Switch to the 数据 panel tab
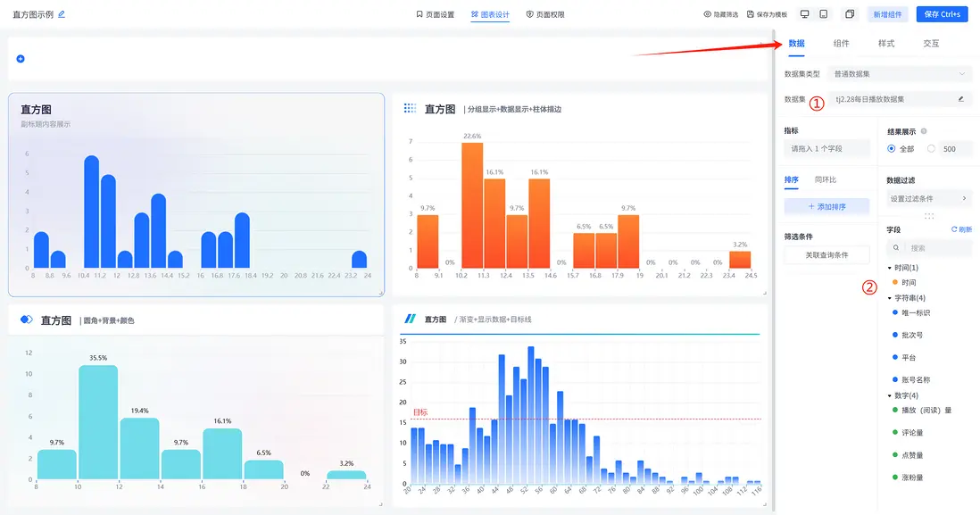Screen dimensions: 980x515 coord(796,43)
